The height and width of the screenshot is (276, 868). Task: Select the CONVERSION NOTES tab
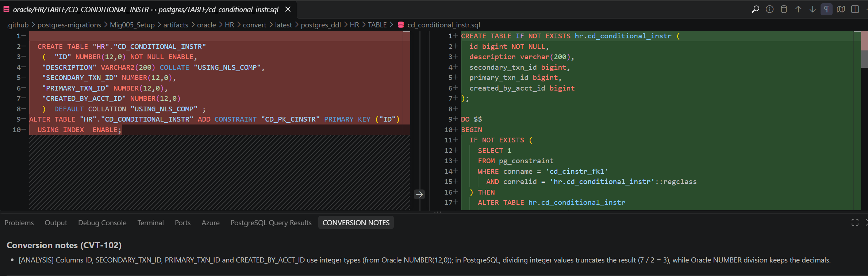click(356, 223)
